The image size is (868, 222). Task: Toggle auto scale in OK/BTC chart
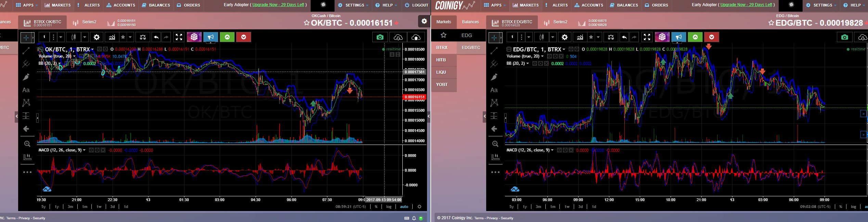tap(404, 207)
